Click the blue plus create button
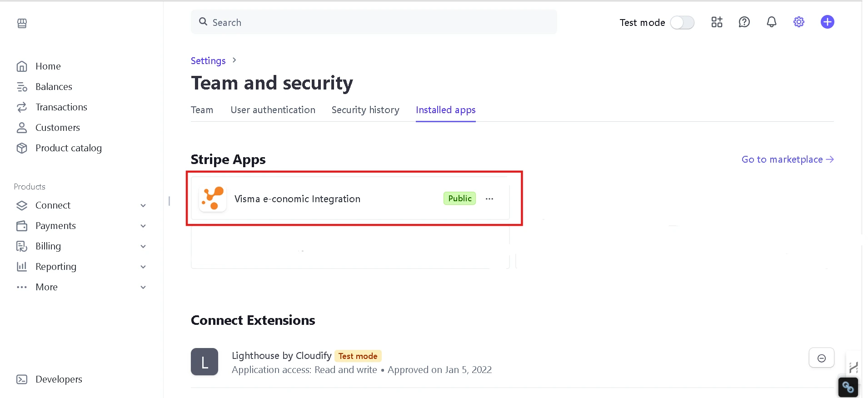The image size is (868, 398). (x=827, y=22)
